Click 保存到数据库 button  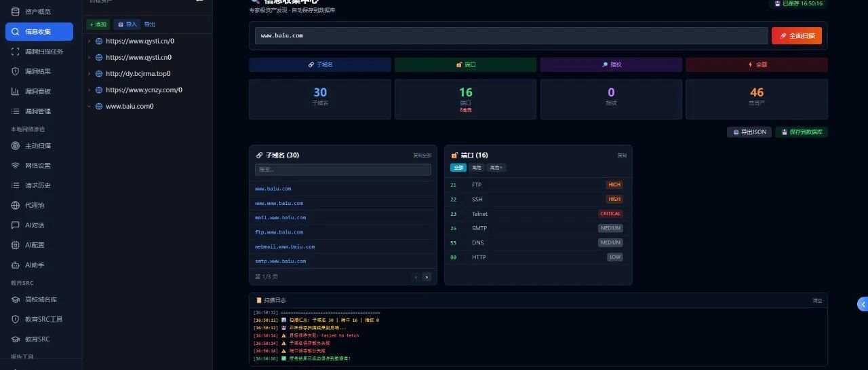click(802, 132)
